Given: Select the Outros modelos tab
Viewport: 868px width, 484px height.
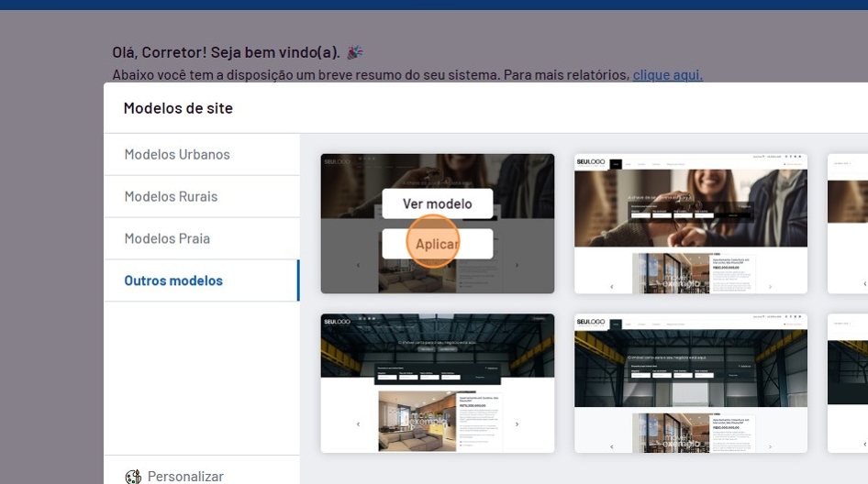Looking at the screenshot, I should (x=173, y=280).
